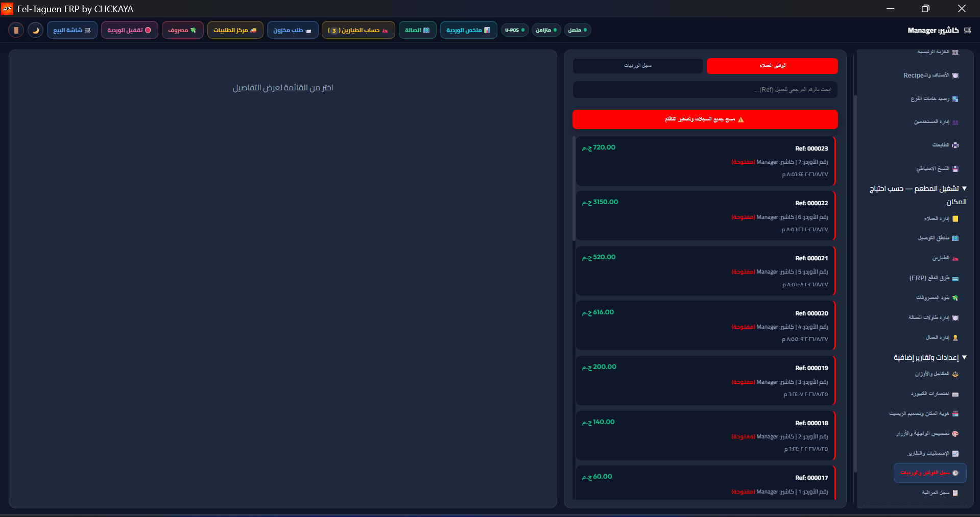Image resolution: width=980 pixels, height=517 pixels.
Task: Open the delivery riders account (حساب الطيارين)
Action: [x=358, y=30]
